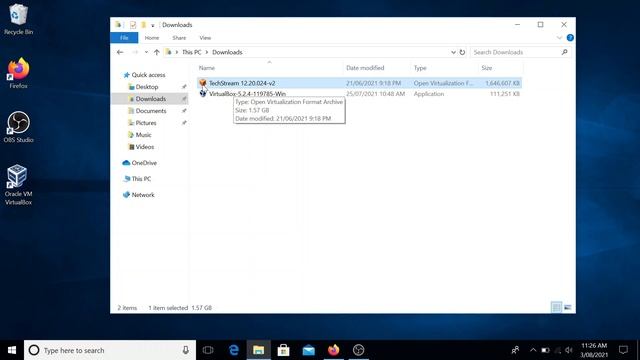Switch to details view layout icon
640x360 pixels.
556,307
